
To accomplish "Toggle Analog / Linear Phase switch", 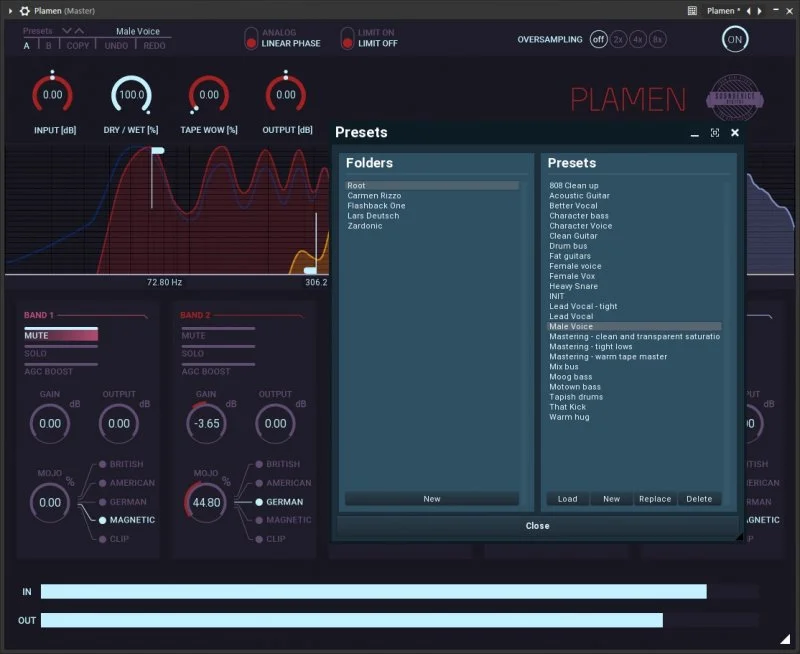I will [251, 38].
